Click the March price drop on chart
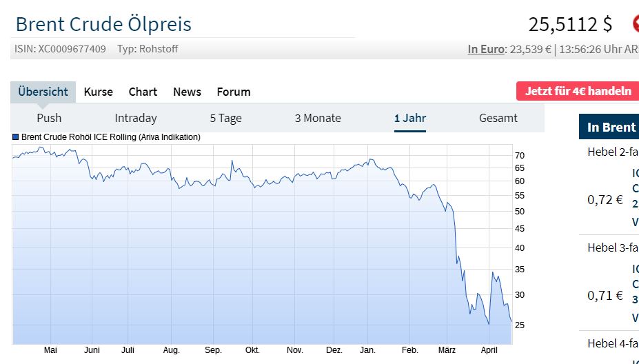 click(x=455, y=234)
